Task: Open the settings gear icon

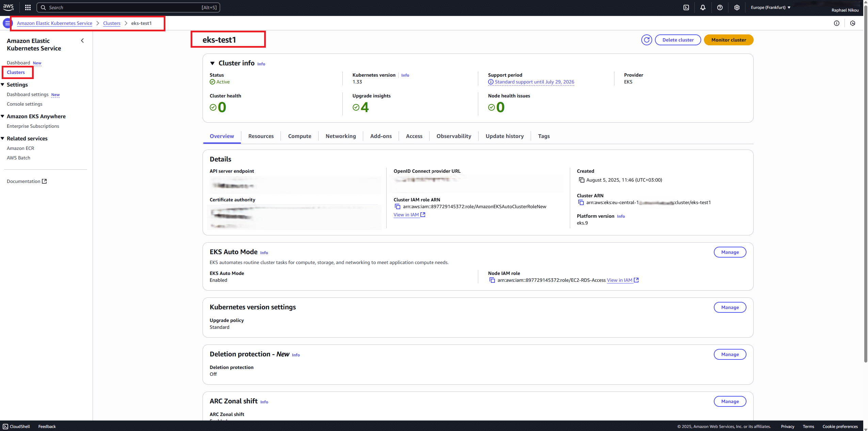Action: click(737, 7)
